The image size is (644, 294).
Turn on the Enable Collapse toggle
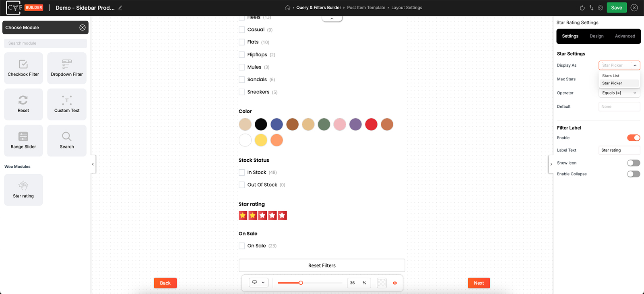coord(634,174)
